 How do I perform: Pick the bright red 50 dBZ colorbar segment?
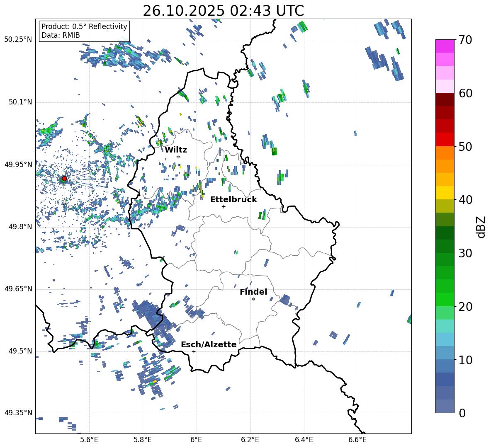(x=445, y=139)
